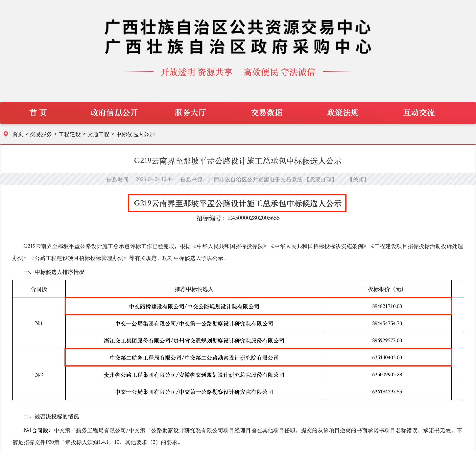The height and width of the screenshot is (451, 476).
Task: Click the slogan 开放透明 资源共享
Action: (x=197, y=72)
